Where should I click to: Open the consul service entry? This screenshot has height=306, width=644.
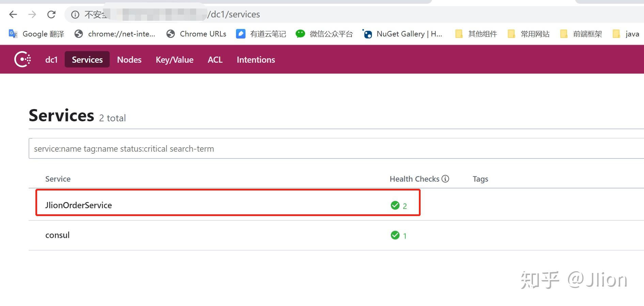pyautogui.click(x=58, y=235)
